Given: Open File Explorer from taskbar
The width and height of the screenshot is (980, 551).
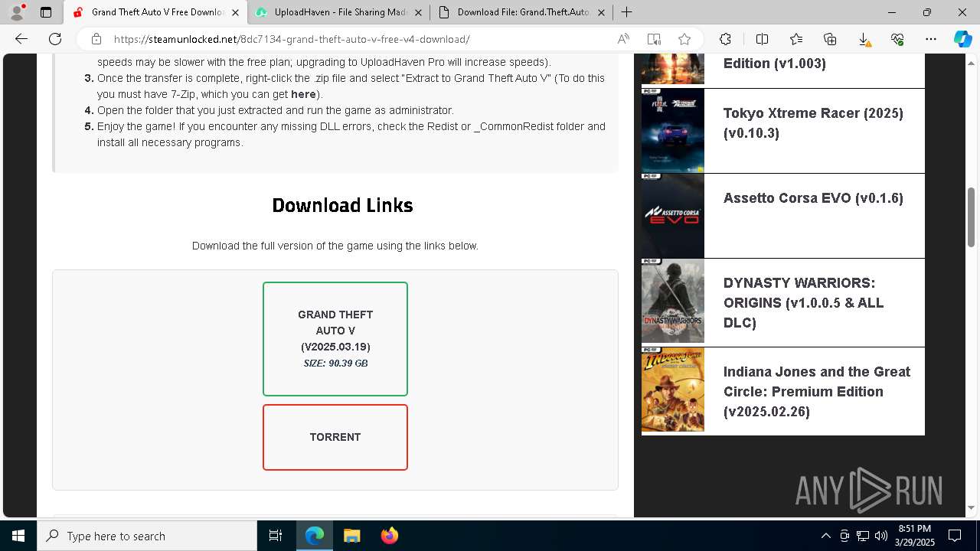Looking at the screenshot, I should pyautogui.click(x=351, y=536).
